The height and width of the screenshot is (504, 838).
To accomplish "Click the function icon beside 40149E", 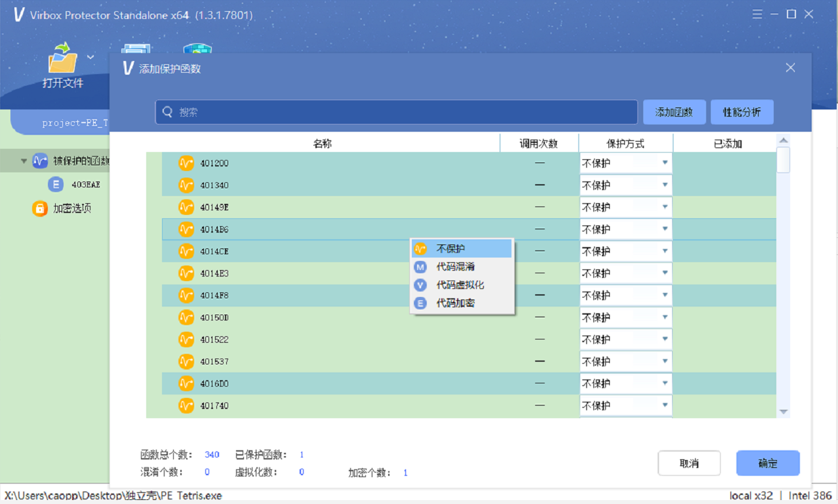I will (186, 207).
